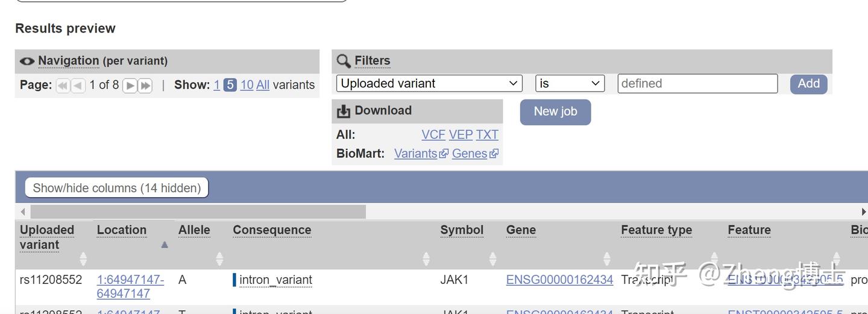Go to the next results page
868x314 pixels.
(130, 86)
